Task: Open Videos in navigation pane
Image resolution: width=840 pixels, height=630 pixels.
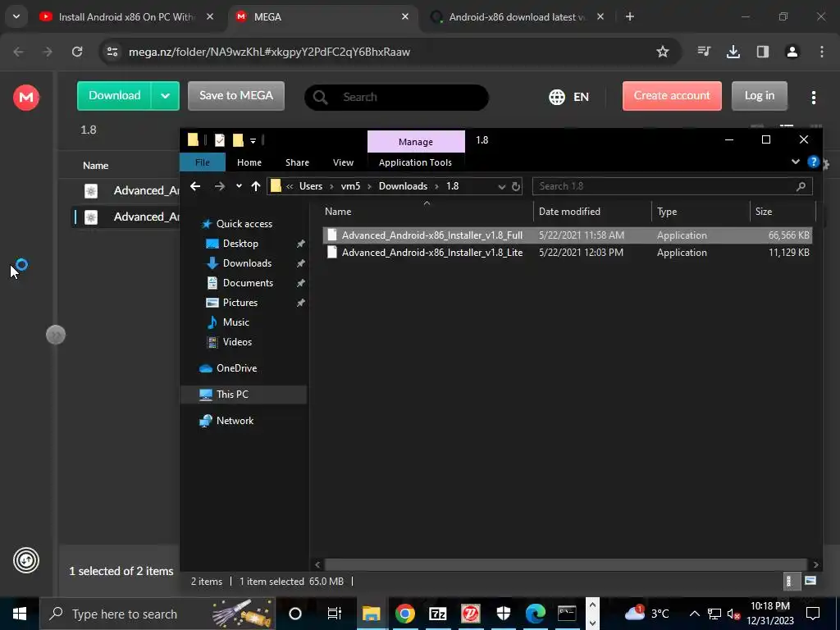Action: [237, 342]
